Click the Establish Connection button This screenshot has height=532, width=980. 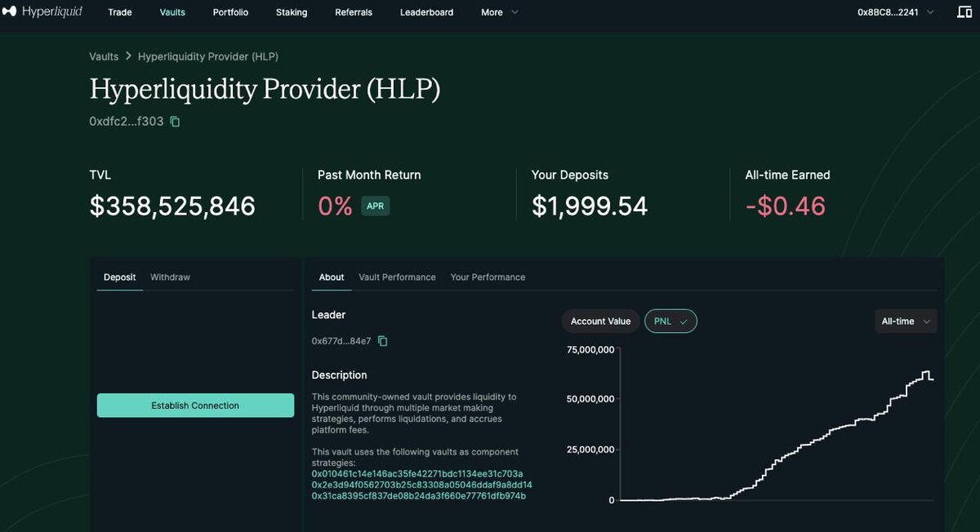195,406
